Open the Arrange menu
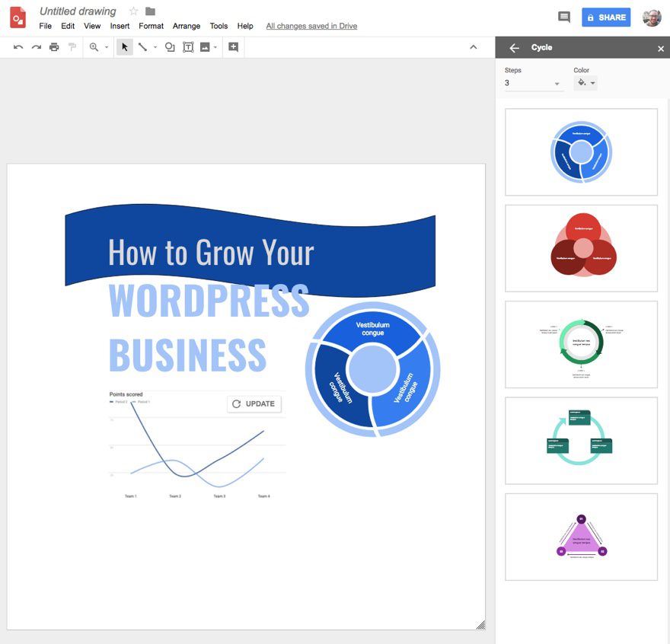The width and height of the screenshot is (670, 644). (187, 25)
